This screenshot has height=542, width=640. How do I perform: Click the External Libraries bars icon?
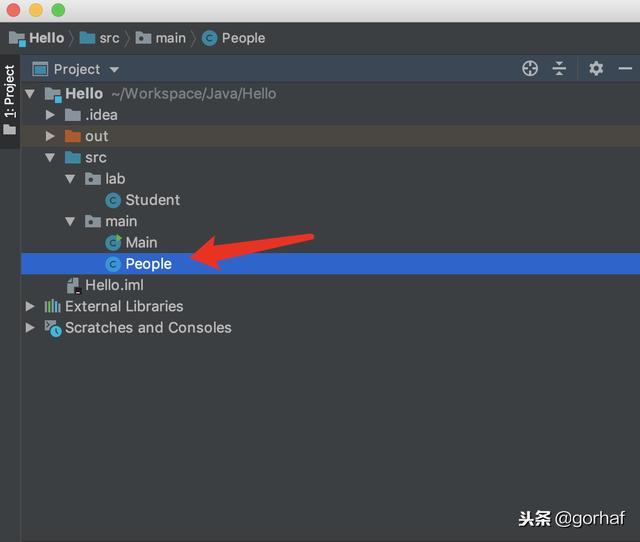click(52, 306)
